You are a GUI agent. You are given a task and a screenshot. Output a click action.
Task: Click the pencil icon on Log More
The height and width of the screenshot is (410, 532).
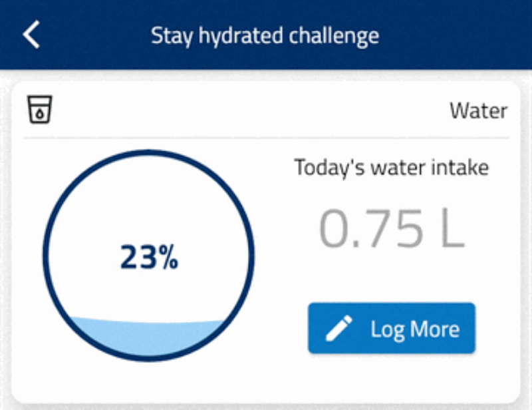click(x=338, y=328)
